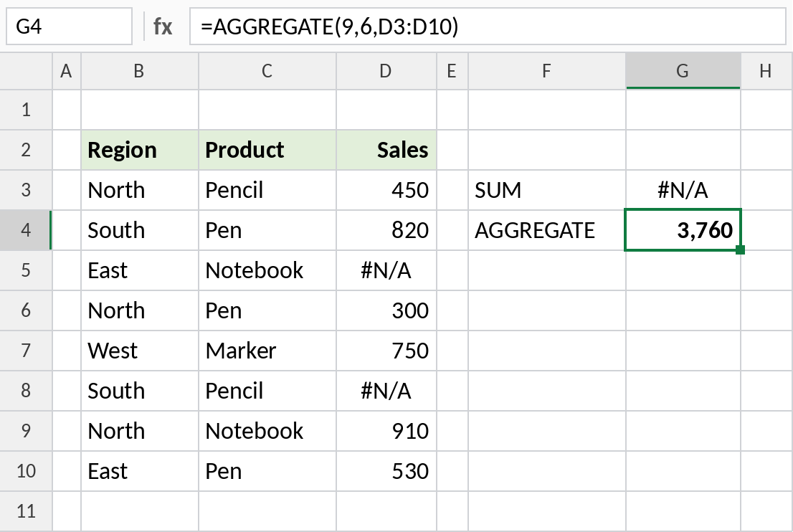The height and width of the screenshot is (532, 793).
Task: Click cell with sales value 530
Action: coord(386,471)
